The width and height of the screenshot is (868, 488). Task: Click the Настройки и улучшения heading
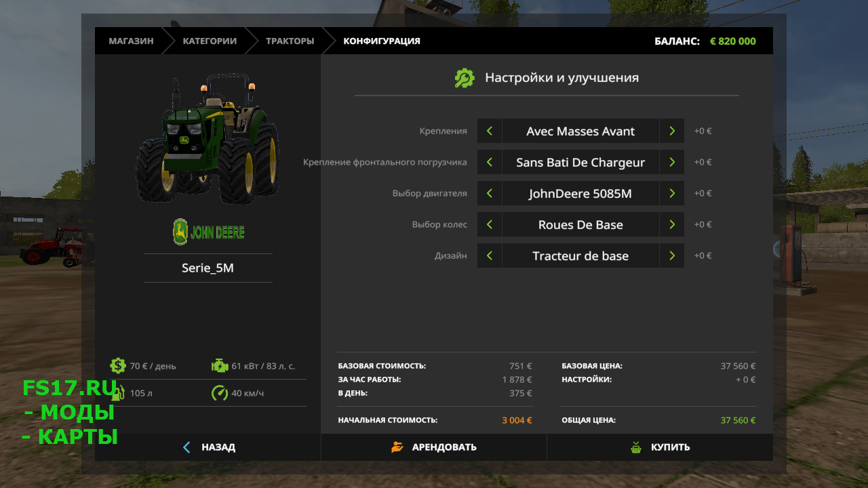pyautogui.click(x=561, y=78)
